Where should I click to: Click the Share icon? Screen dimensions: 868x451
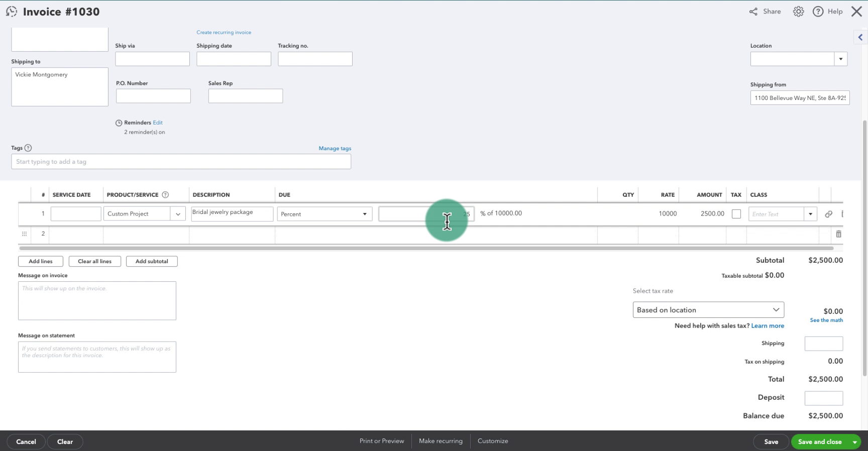tap(753, 12)
